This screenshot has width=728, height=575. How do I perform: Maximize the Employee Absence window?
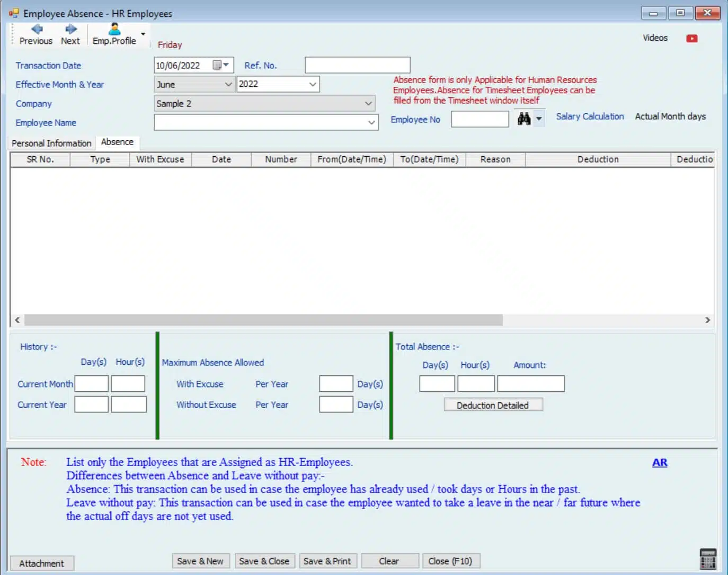click(x=680, y=13)
